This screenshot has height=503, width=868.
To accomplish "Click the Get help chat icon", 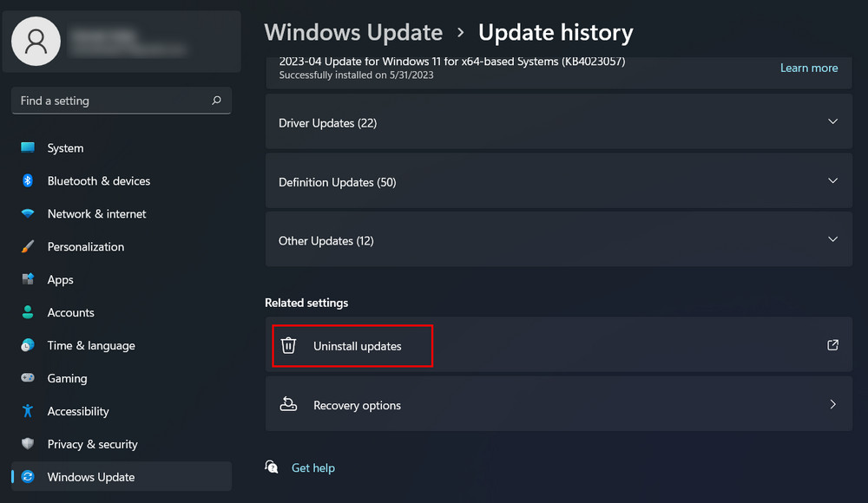I will click(271, 467).
